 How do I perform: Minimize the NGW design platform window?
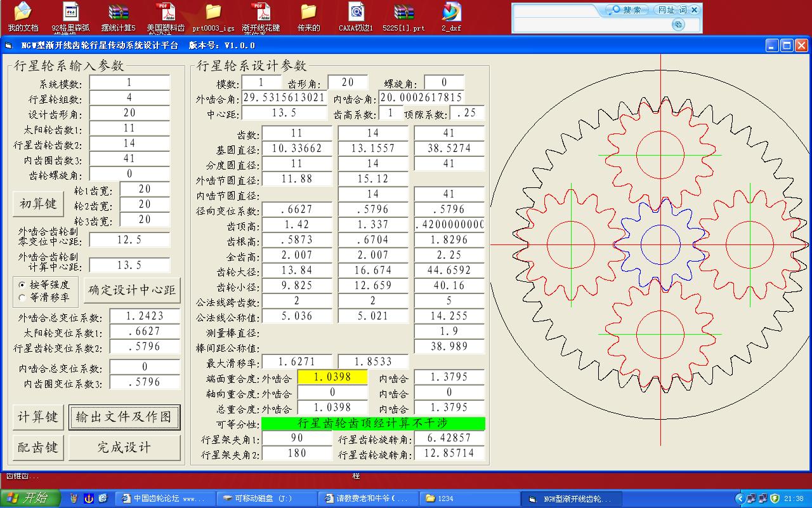[772, 45]
